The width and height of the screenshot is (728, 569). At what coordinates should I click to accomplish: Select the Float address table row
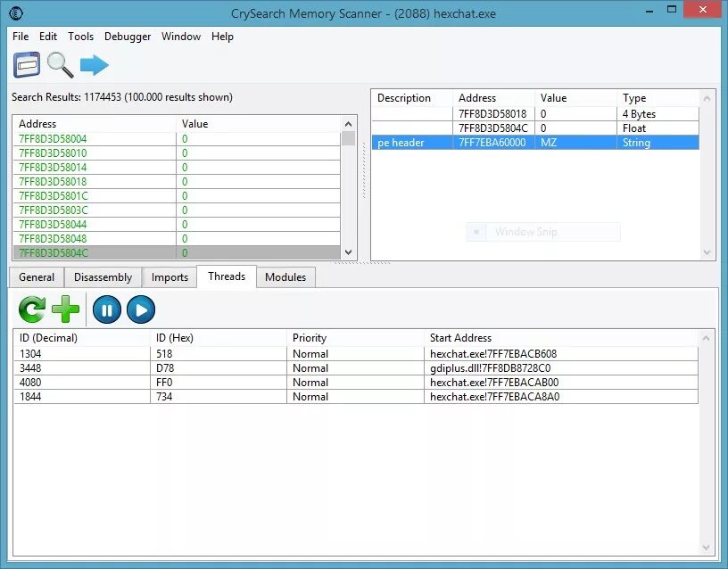[535, 128]
